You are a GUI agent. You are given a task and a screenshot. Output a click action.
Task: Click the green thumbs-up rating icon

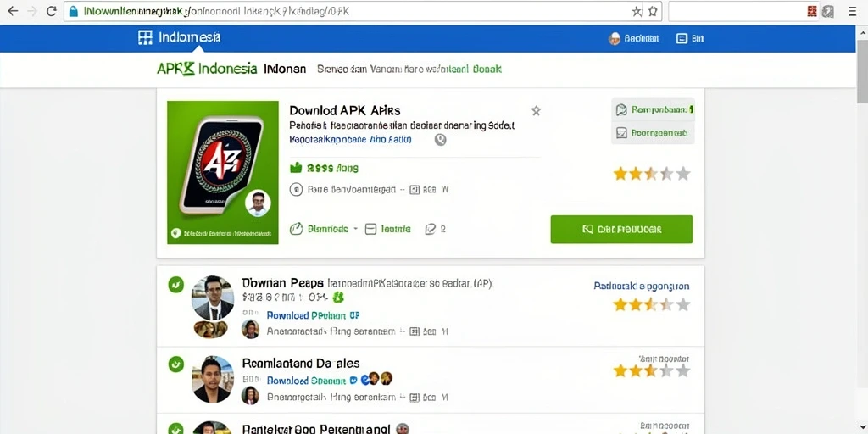[296, 168]
